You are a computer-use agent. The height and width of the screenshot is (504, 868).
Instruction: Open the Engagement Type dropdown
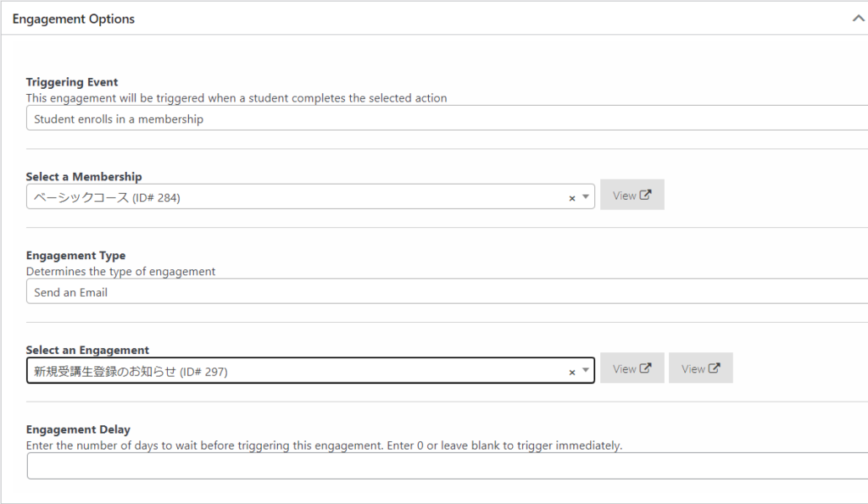447,291
